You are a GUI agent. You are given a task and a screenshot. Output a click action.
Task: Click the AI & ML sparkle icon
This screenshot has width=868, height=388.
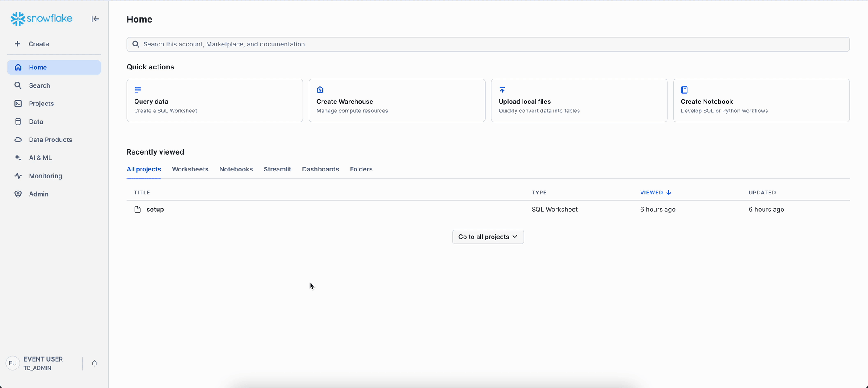pyautogui.click(x=18, y=158)
